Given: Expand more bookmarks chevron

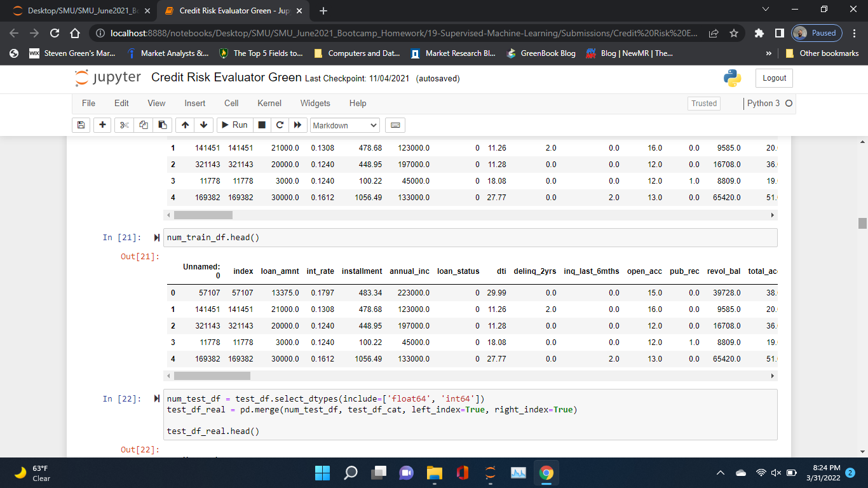Looking at the screenshot, I should (770, 53).
